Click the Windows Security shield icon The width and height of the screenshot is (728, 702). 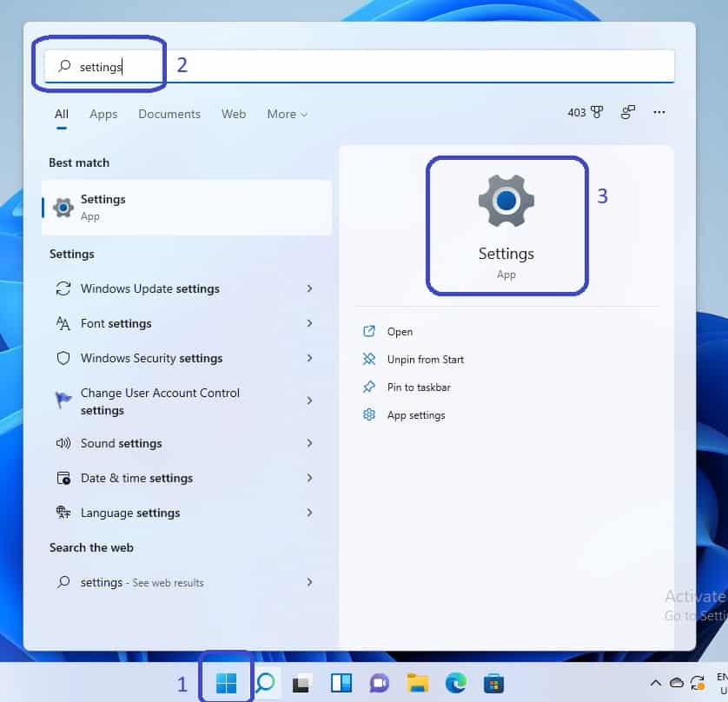(x=63, y=359)
